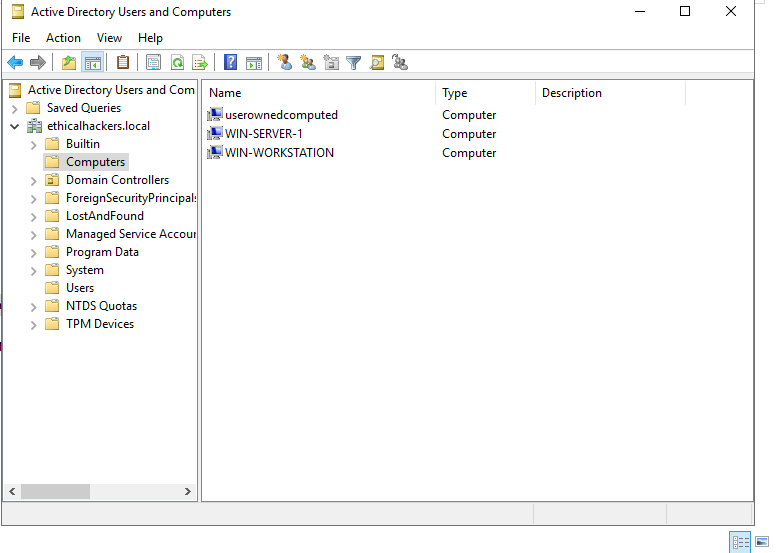
Task: Open Properties via toolbar icon
Action: pyautogui.click(x=153, y=62)
